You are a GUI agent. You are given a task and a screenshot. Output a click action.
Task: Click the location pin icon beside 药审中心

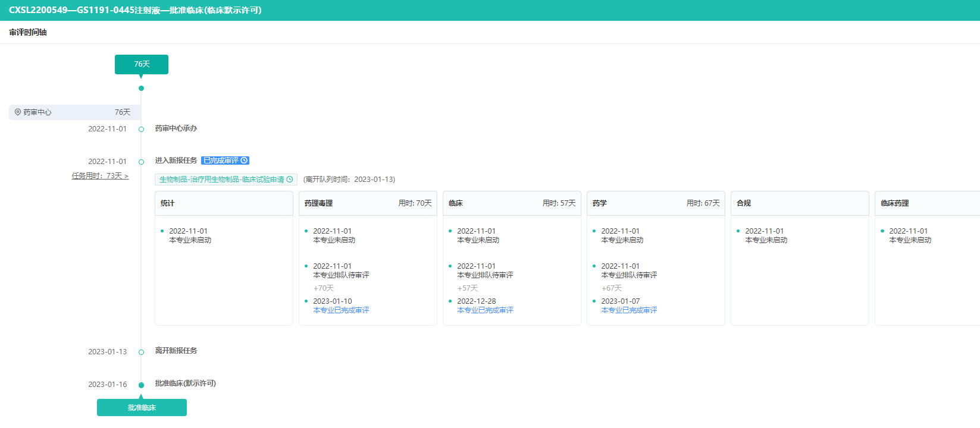18,112
